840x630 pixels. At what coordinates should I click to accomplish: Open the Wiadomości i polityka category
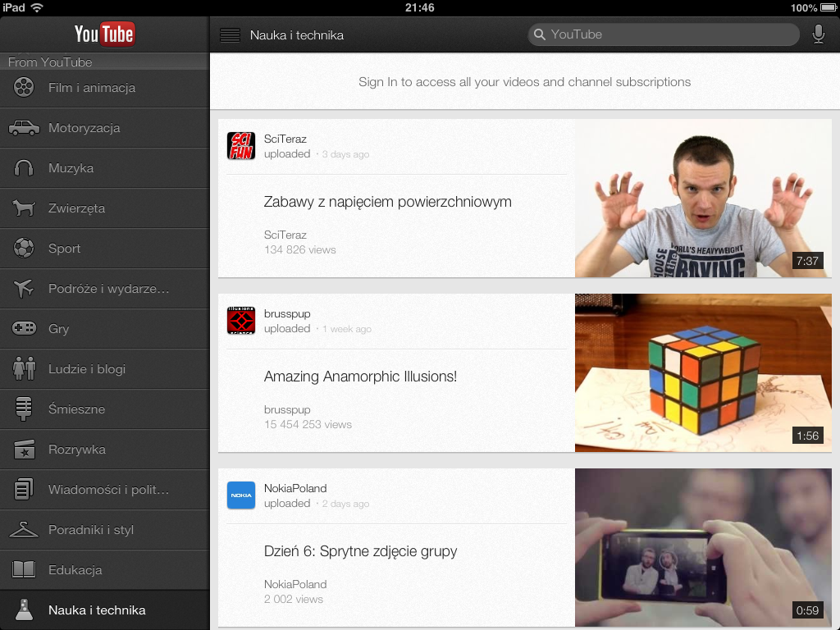108,490
